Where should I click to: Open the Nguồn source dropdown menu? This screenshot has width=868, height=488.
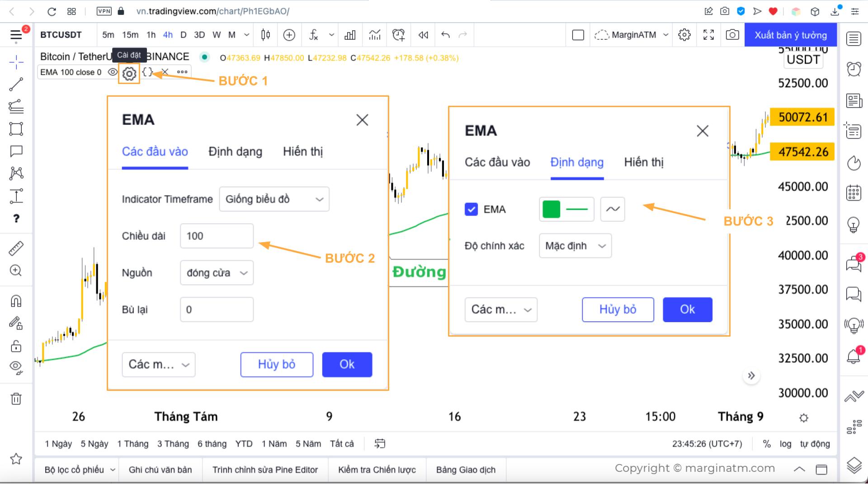(217, 273)
